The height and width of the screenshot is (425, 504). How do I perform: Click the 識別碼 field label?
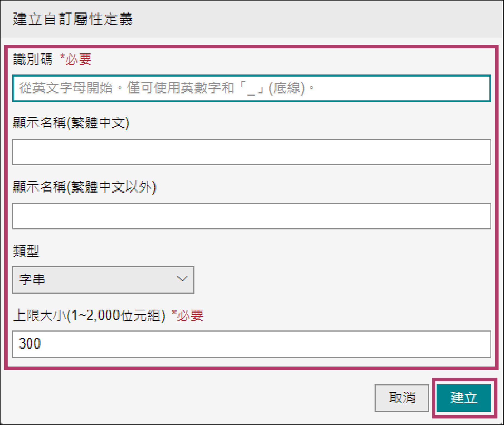coord(33,59)
